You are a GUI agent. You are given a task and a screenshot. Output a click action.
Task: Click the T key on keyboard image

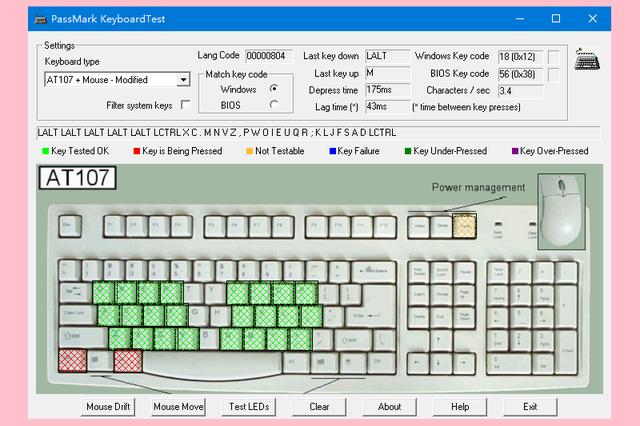(193, 293)
